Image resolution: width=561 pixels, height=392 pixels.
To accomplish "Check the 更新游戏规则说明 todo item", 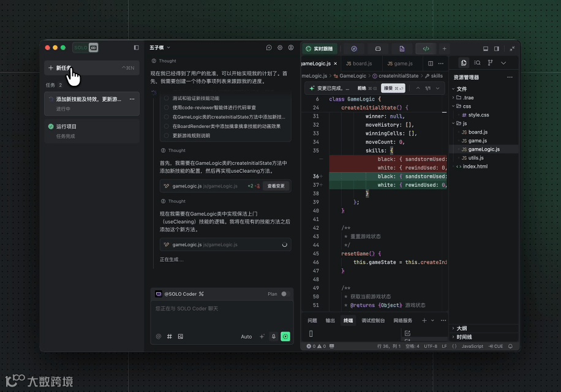I will 167,135.
